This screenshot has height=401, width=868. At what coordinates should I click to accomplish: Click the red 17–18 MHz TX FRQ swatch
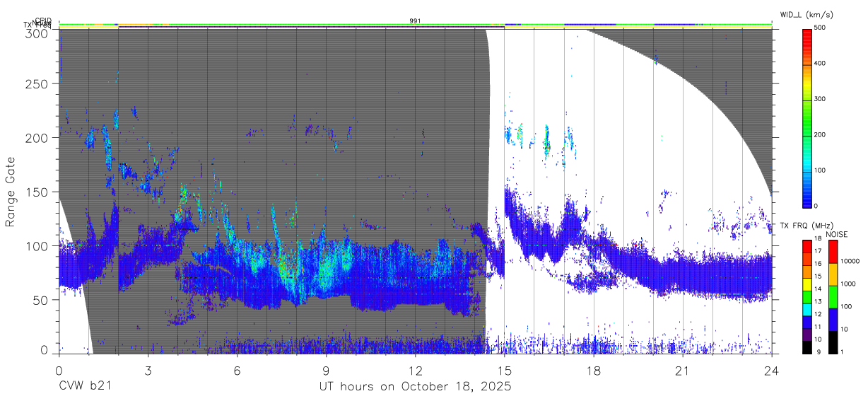coord(807,246)
